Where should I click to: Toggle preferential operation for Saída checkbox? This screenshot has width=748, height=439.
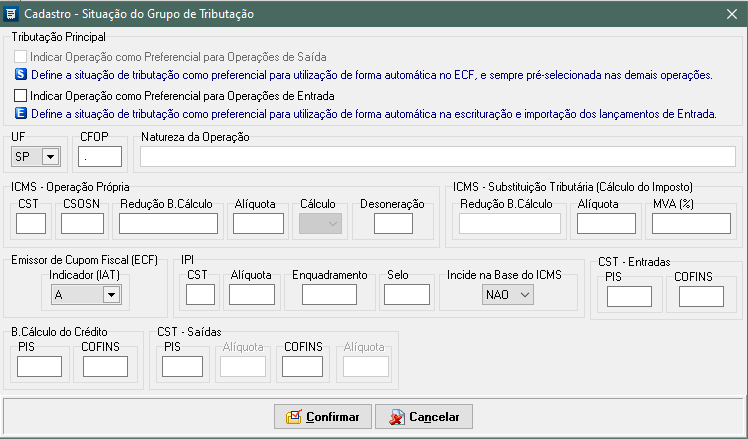click(21, 57)
